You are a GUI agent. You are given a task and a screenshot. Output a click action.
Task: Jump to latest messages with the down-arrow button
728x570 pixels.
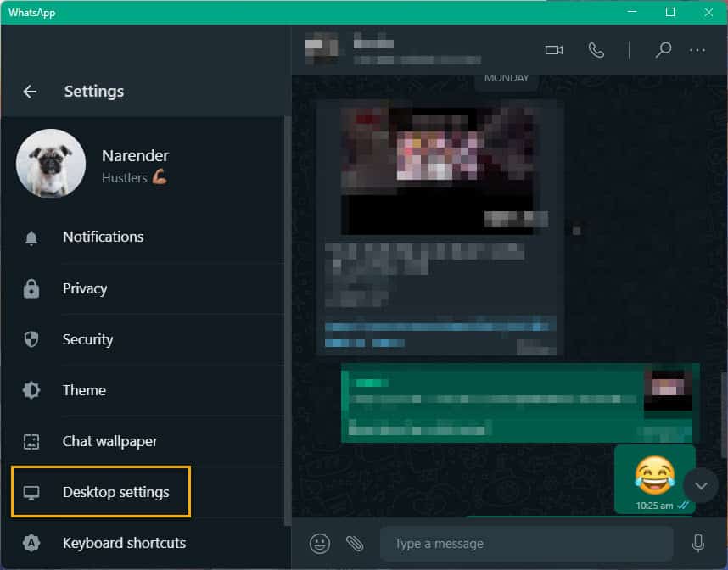pyautogui.click(x=701, y=485)
